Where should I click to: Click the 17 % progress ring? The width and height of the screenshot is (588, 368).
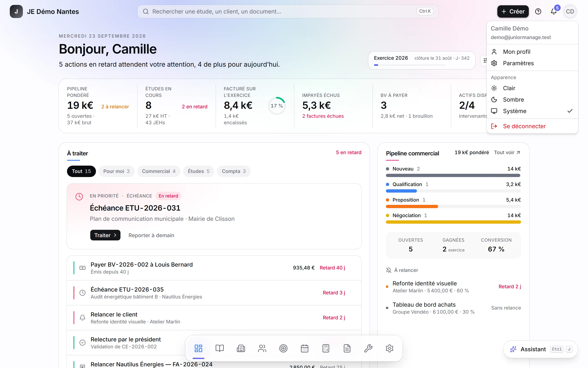pos(277,106)
